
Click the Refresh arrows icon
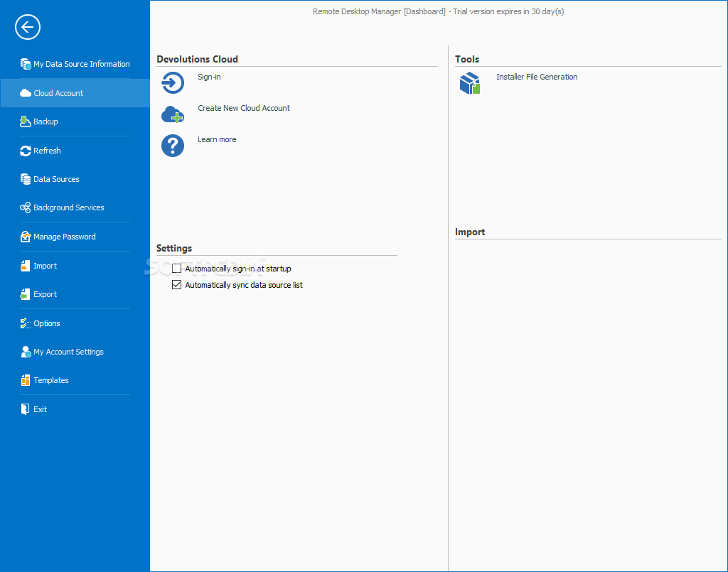26,151
